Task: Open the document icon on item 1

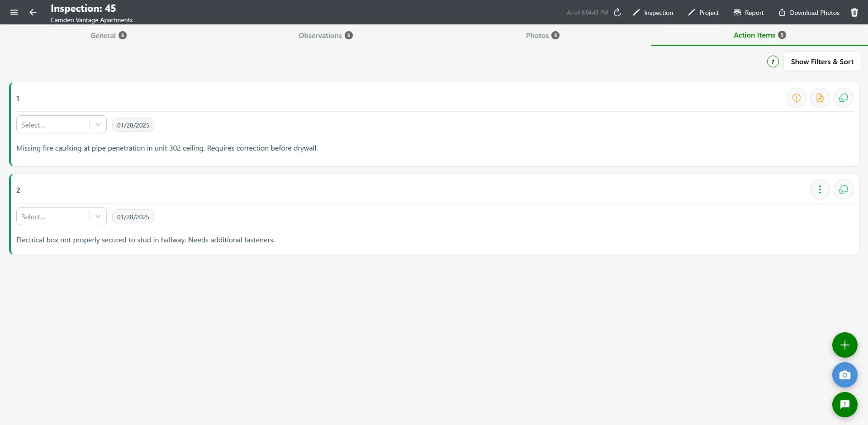Action: (x=820, y=98)
